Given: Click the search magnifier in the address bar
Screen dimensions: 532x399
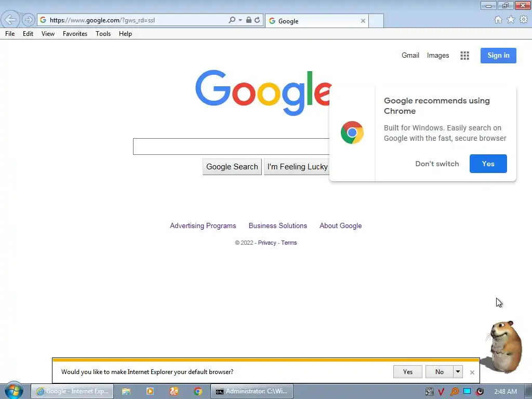Looking at the screenshot, I should (232, 20).
